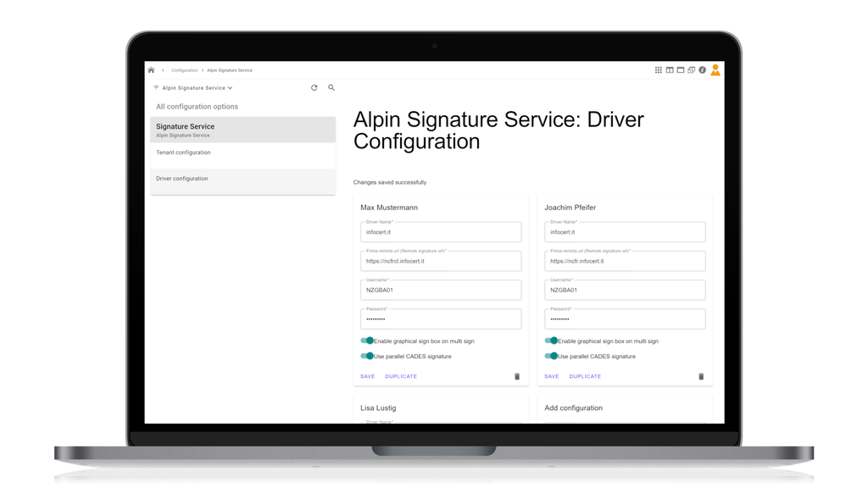
Task: Click 'Changes saved successfully' message
Action: coord(390,182)
